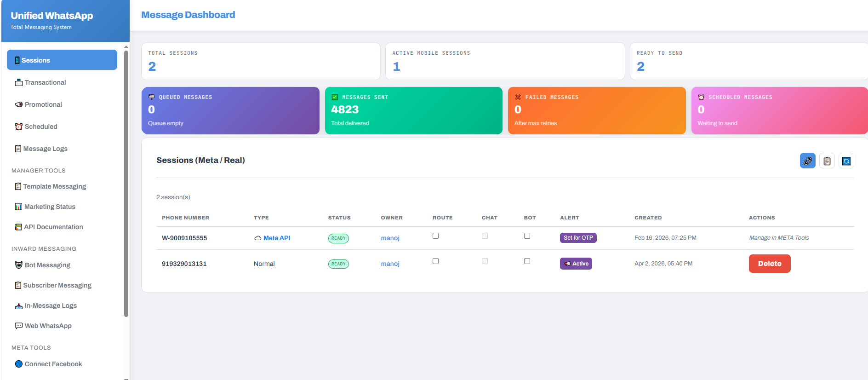The width and height of the screenshot is (868, 380).
Task: Open owner manoj link for 919329013131
Action: (x=390, y=264)
